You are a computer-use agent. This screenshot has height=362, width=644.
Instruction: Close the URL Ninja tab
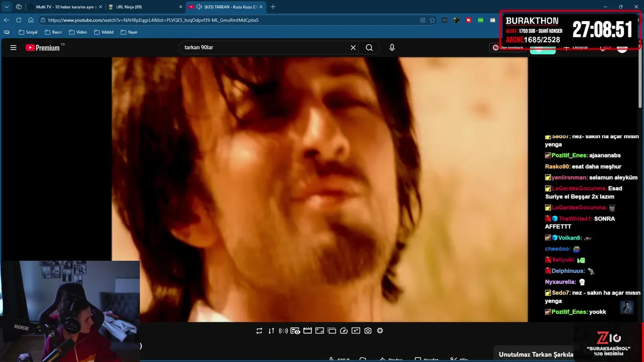tap(181, 7)
